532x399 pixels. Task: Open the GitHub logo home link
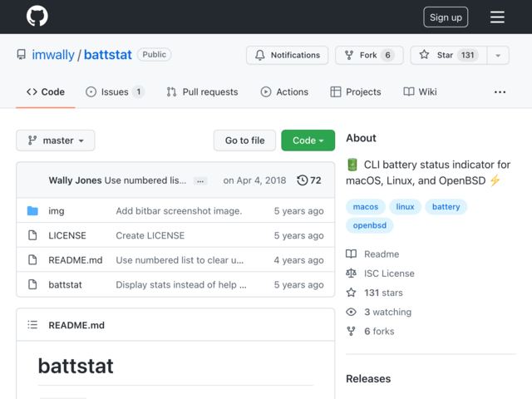click(x=37, y=16)
